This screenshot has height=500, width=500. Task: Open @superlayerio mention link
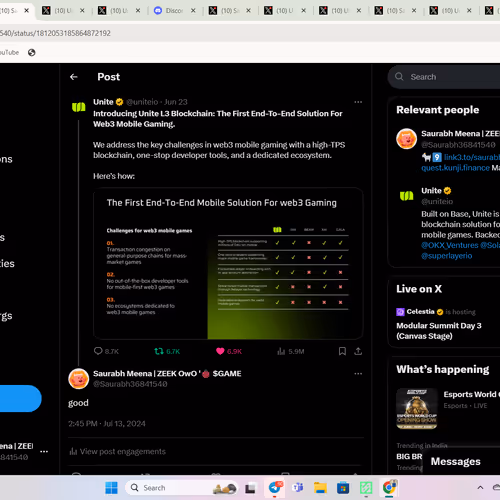click(x=447, y=256)
